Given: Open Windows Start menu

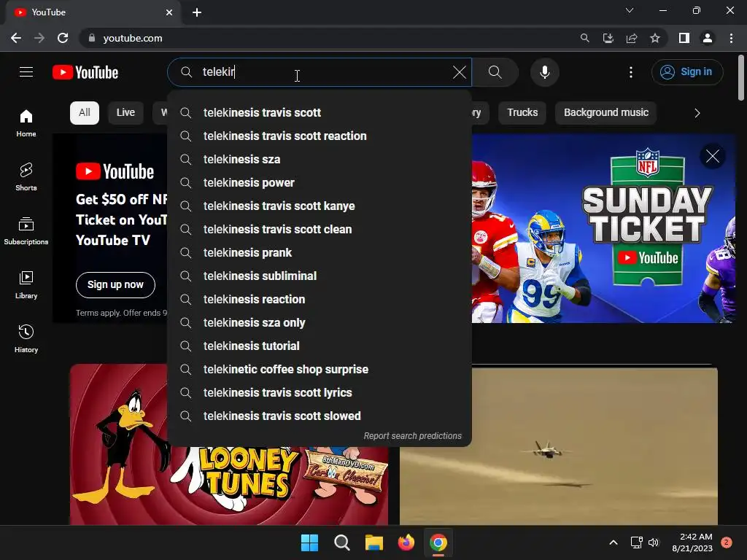Looking at the screenshot, I should (x=309, y=542).
